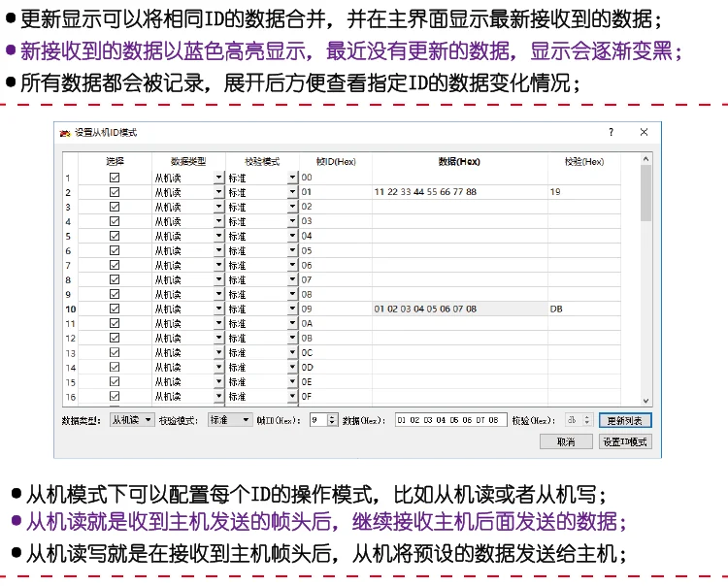Screen dimensions: 728x586
Task: Click the app icon in dialog title bar
Action: pos(65,133)
